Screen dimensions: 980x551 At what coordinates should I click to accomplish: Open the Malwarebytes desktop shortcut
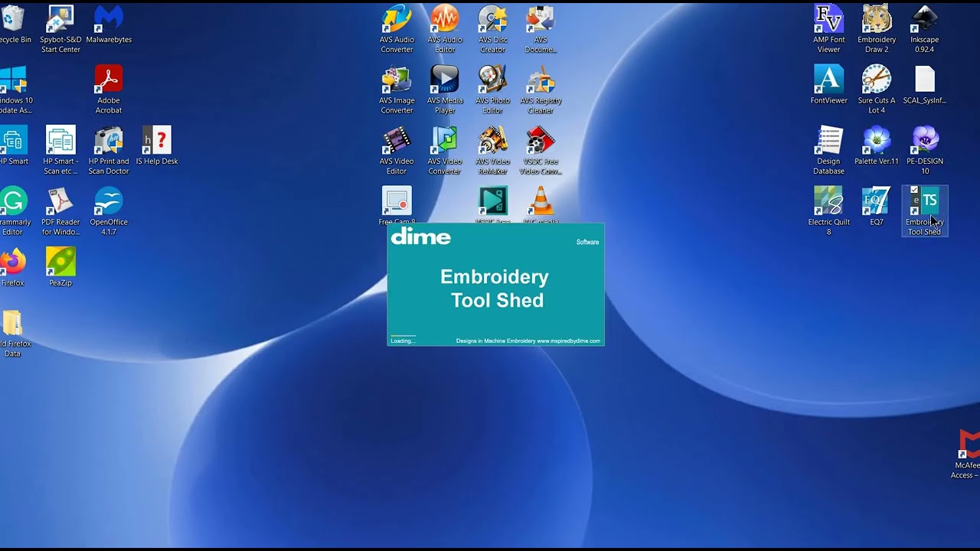coord(109,24)
